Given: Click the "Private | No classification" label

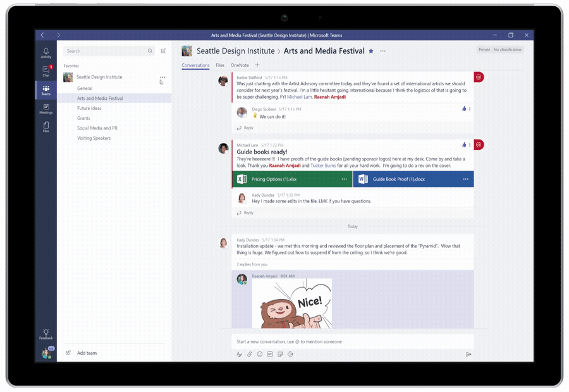Looking at the screenshot, I should coord(500,50).
